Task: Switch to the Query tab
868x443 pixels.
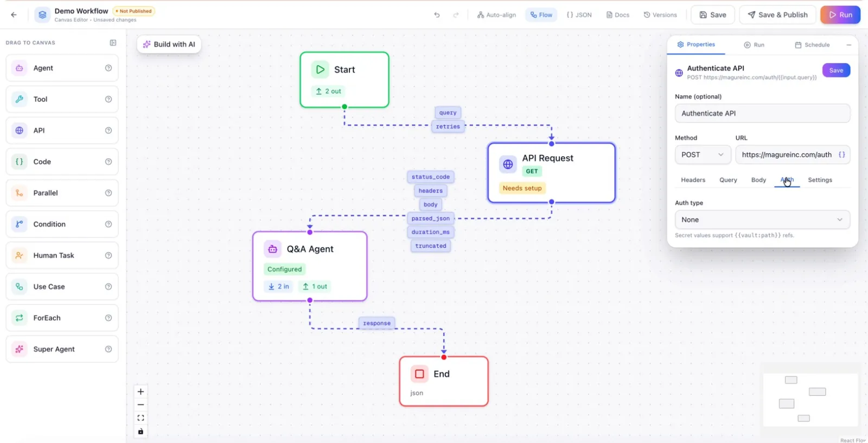Action: tap(728, 180)
